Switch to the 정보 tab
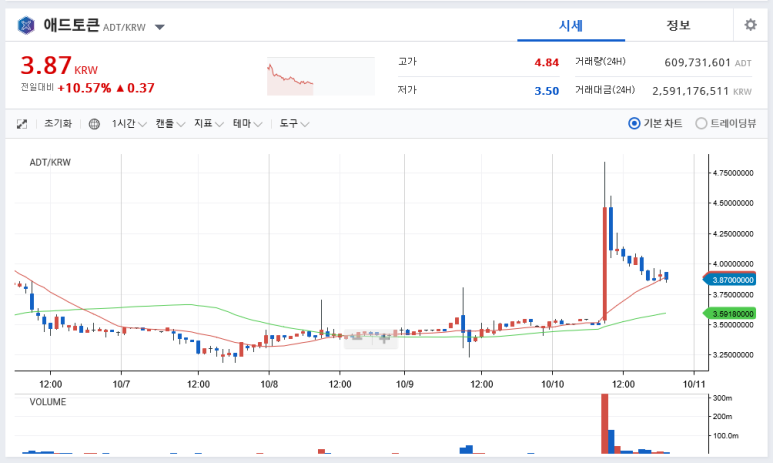This screenshot has width=773, height=463. (x=678, y=25)
